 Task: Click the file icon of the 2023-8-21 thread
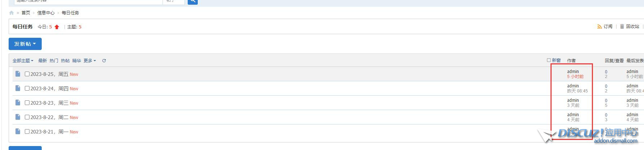pyautogui.click(x=18, y=131)
